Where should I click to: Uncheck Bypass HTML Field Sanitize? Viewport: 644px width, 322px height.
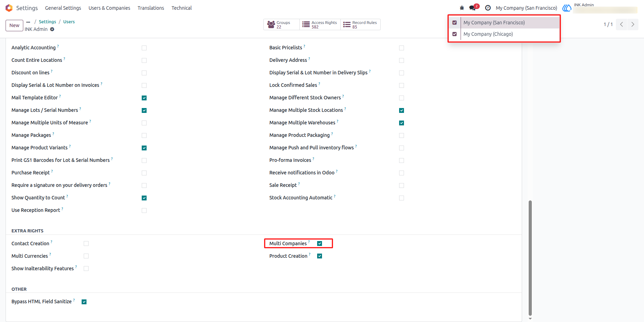pyautogui.click(x=84, y=302)
